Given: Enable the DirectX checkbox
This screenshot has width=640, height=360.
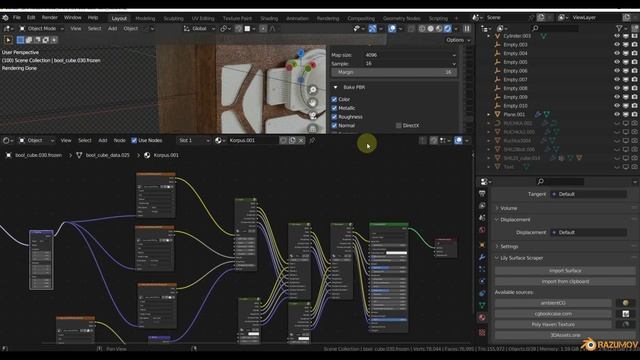Looking at the screenshot, I should pos(398,125).
